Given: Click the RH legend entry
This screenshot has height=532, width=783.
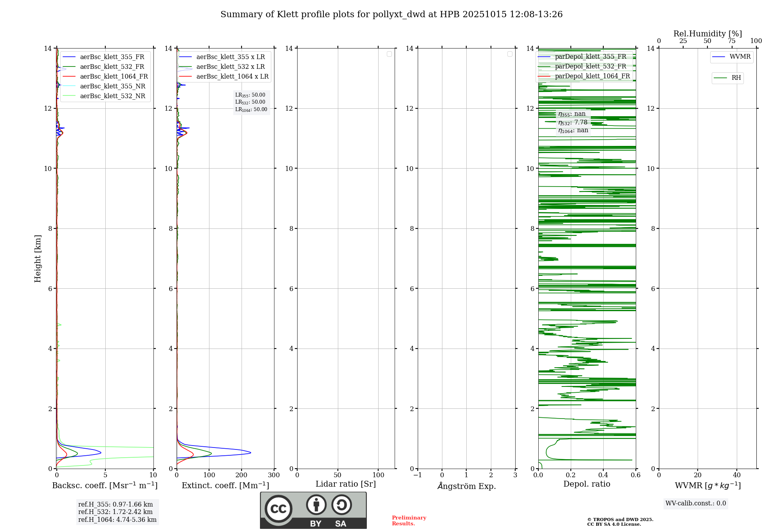Looking at the screenshot, I should pyautogui.click(x=736, y=78).
